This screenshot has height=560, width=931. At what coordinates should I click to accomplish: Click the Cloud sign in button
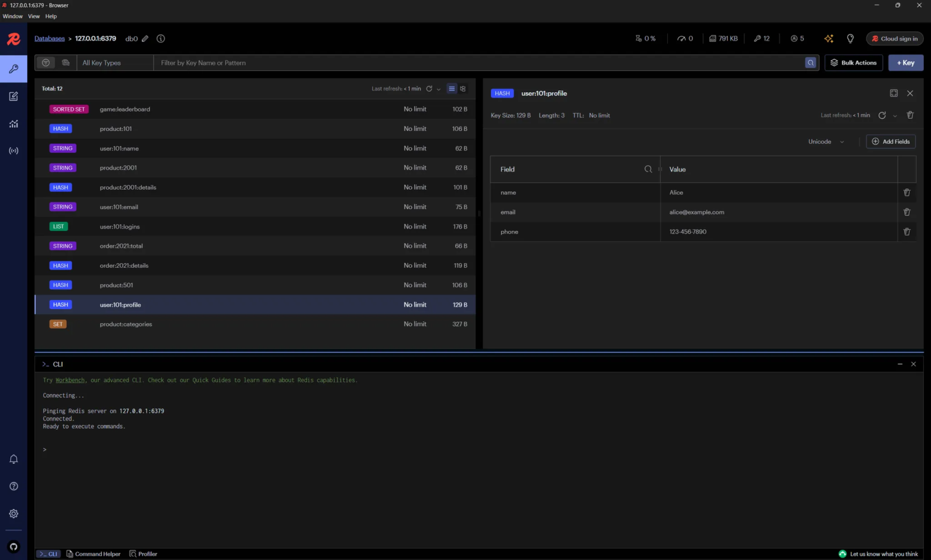(x=895, y=38)
